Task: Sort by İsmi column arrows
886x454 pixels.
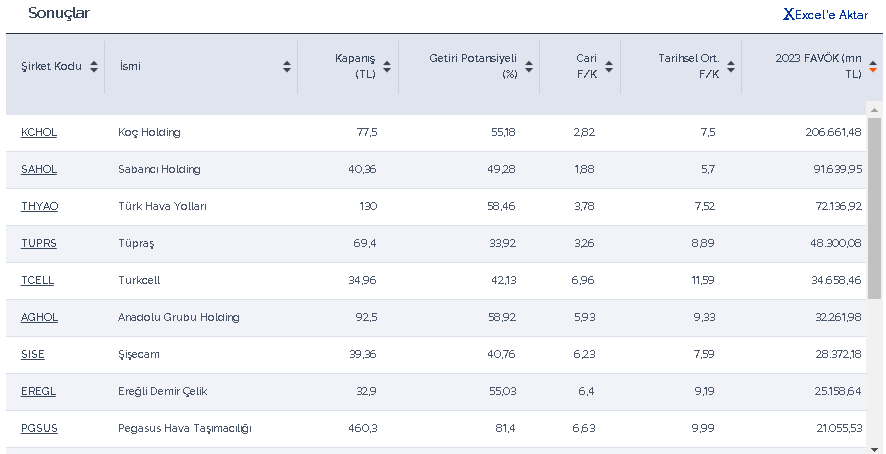Action: [287, 67]
